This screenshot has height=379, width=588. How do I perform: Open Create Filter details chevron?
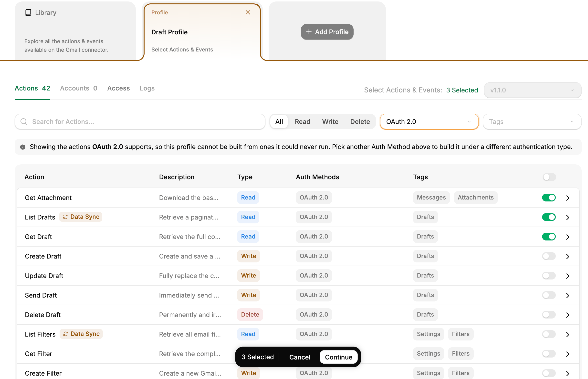point(567,373)
